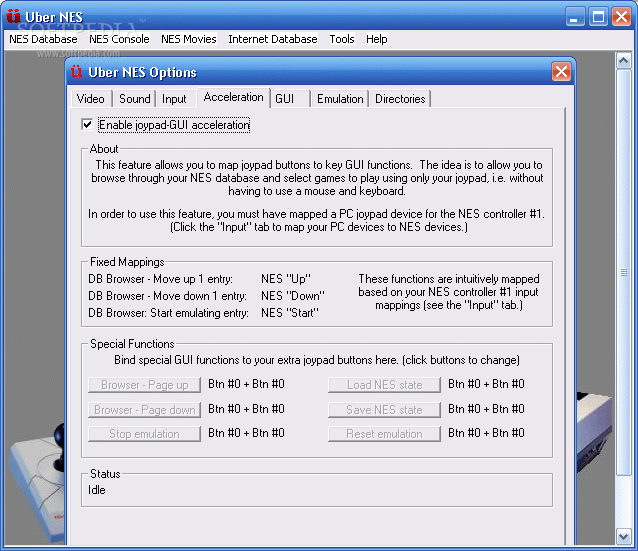Click the Uber NES Options title icon
This screenshot has width=638, height=551.
pyautogui.click(x=76, y=72)
